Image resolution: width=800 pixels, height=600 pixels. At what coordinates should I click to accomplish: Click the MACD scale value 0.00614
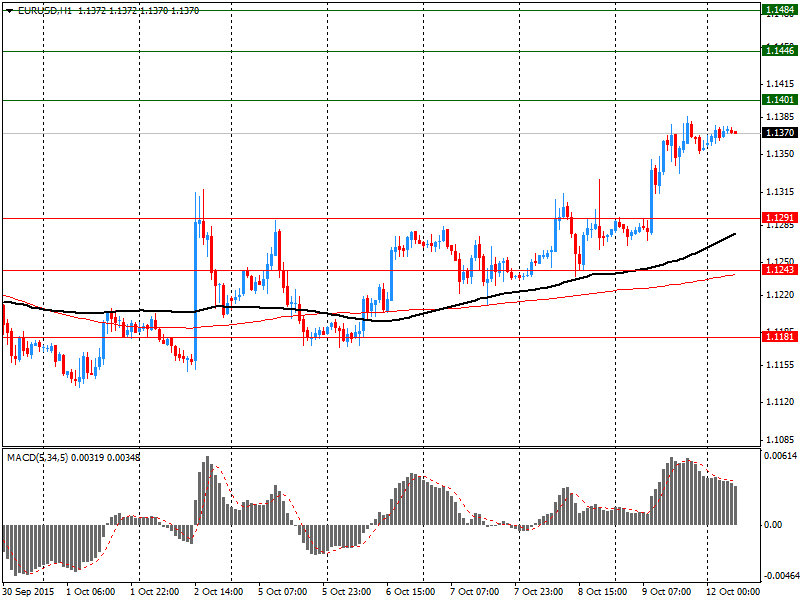tap(781, 456)
